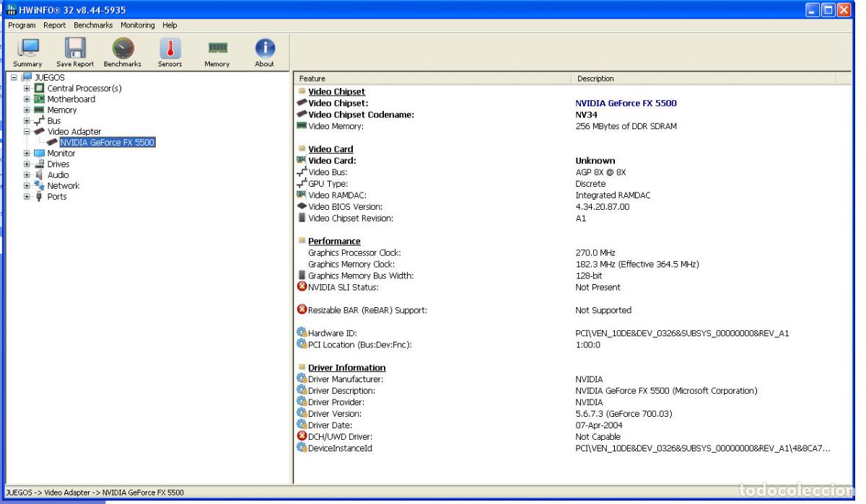Click the Network tree icon
Screen dimensions: 866x504
pos(40,185)
